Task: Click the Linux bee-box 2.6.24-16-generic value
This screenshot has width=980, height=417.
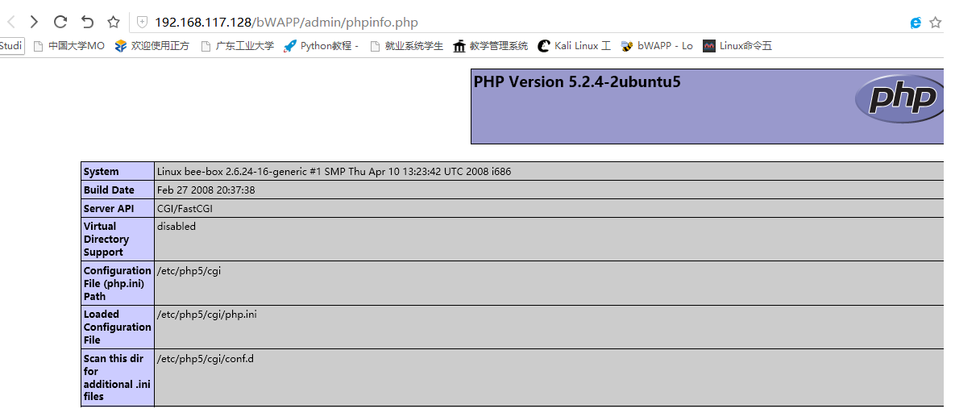Action: click(x=334, y=171)
